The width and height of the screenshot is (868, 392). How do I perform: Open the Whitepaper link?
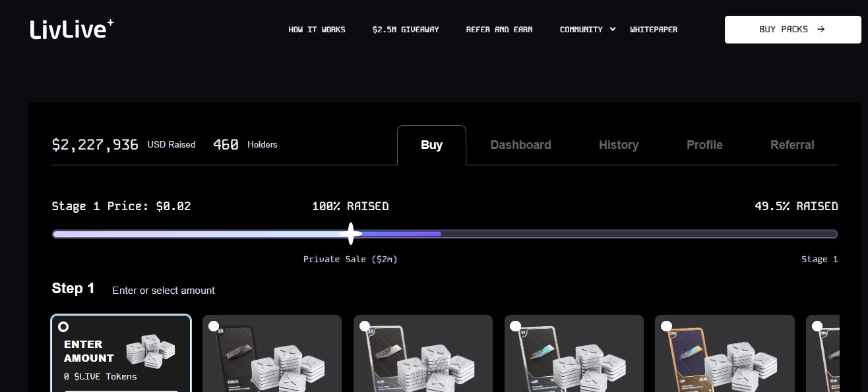point(653,30)
